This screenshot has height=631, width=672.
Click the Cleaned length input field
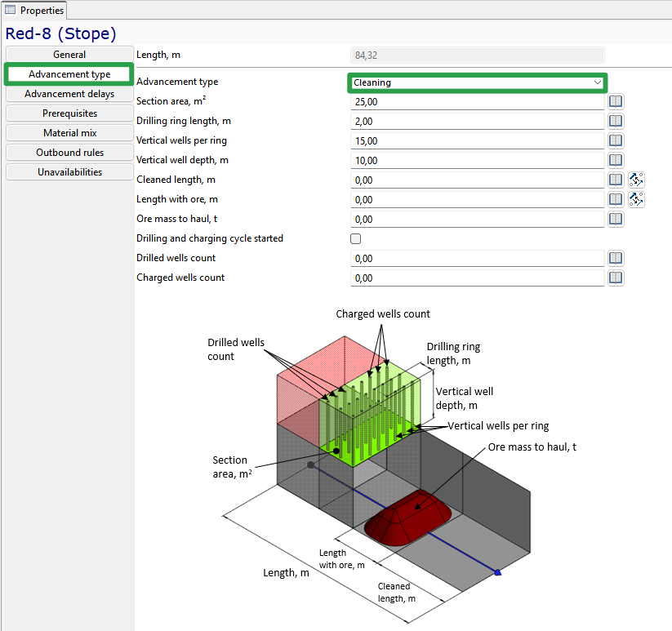(x=478, y=180)
